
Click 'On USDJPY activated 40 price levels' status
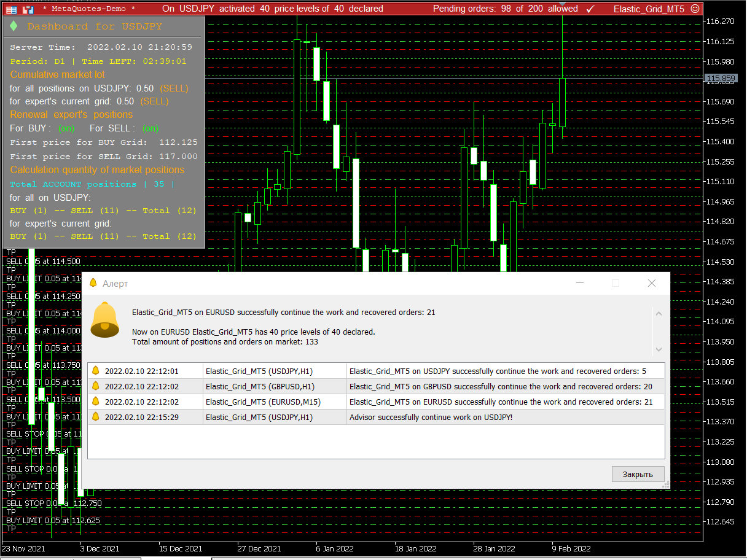click(273, 9)
